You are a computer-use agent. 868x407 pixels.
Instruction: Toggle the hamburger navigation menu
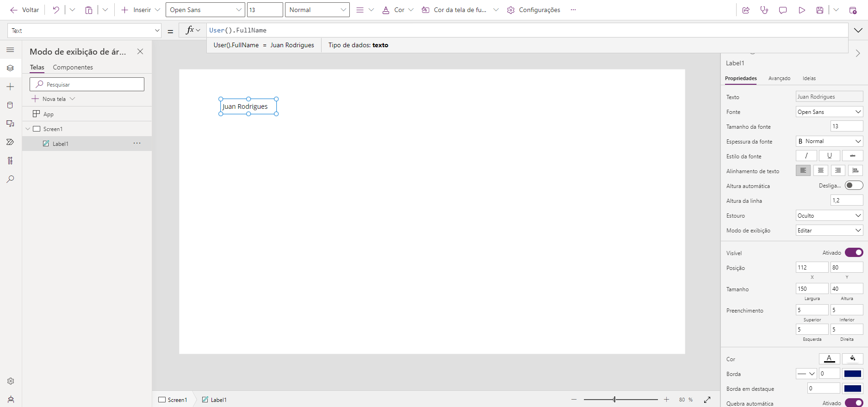10,50
